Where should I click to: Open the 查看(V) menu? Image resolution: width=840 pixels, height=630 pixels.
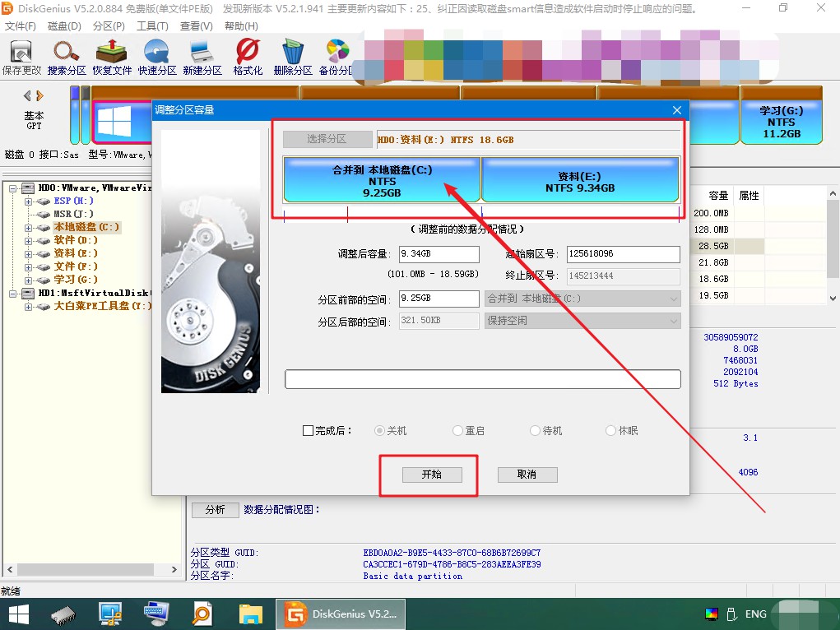[194, 25]
